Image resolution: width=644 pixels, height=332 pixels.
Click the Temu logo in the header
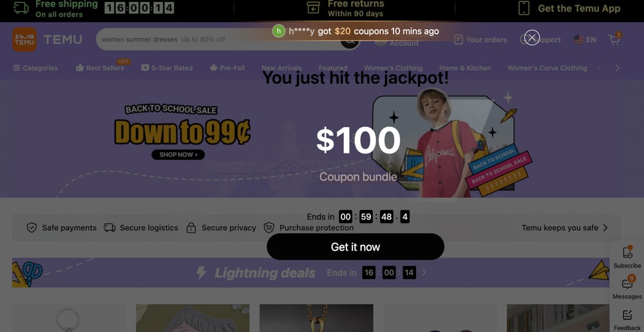click(x=24, y=39)
